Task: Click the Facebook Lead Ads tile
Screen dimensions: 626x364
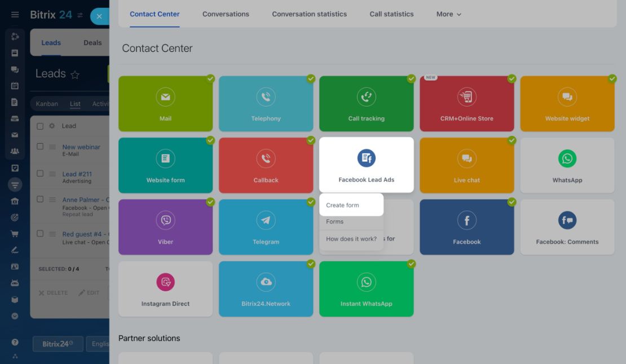Action: click(366, 165)
